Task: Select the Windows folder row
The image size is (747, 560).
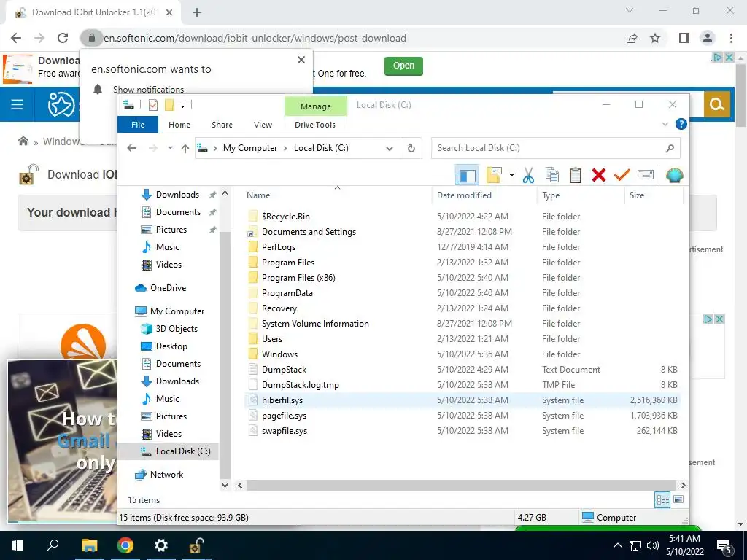Action: pyautogui.click(x=462, y=354)
